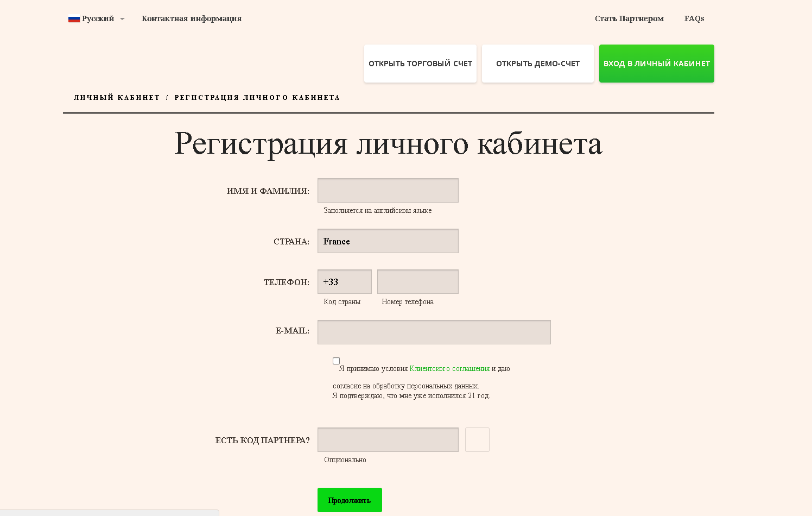This screenshot has width=812, height=516.
Task: Click the age confirmation text about 21 год
Action: pos(411,396)
